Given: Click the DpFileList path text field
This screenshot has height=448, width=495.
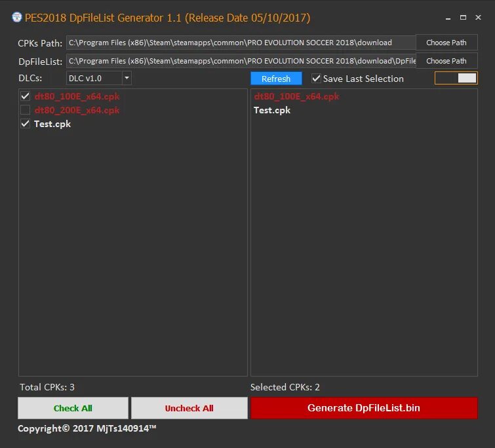Looking at the screenshot, I should click(x=241, y=61).
